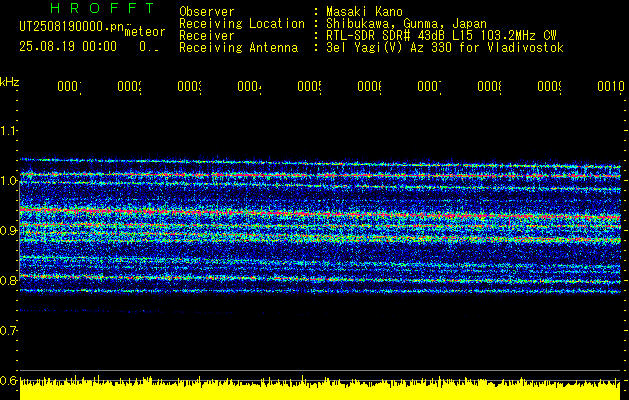This screenshot has height=400, width=629.
Task: Click the 0002 time axis marker
Action: [x=129, y=86]
